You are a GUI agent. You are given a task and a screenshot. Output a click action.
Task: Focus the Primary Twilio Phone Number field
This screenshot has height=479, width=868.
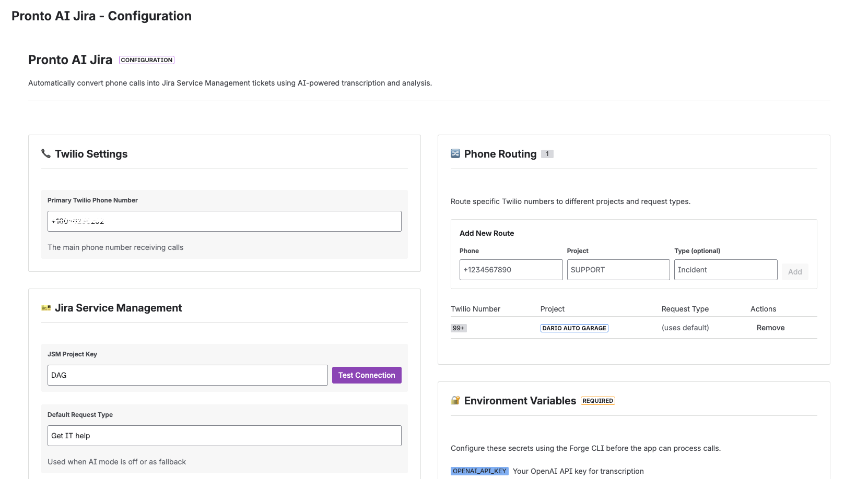point(225,221)
